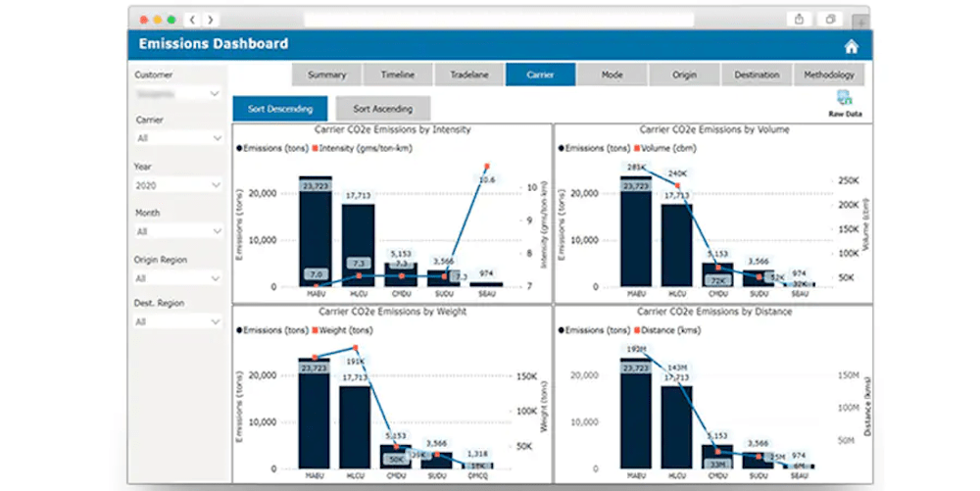980x491 pixels.
Task: Open the Year dropdown showing 2020
Action: [178, 185]
